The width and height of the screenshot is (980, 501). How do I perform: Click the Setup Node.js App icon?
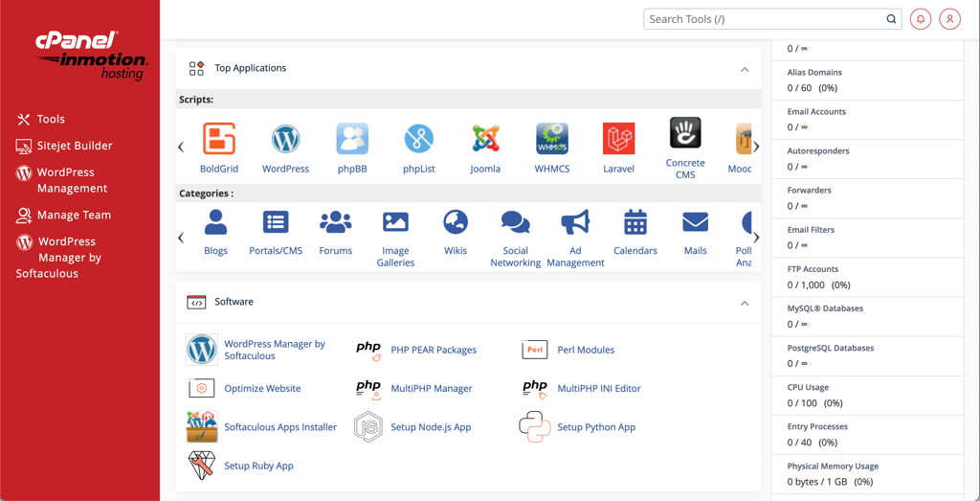point(368,427)
